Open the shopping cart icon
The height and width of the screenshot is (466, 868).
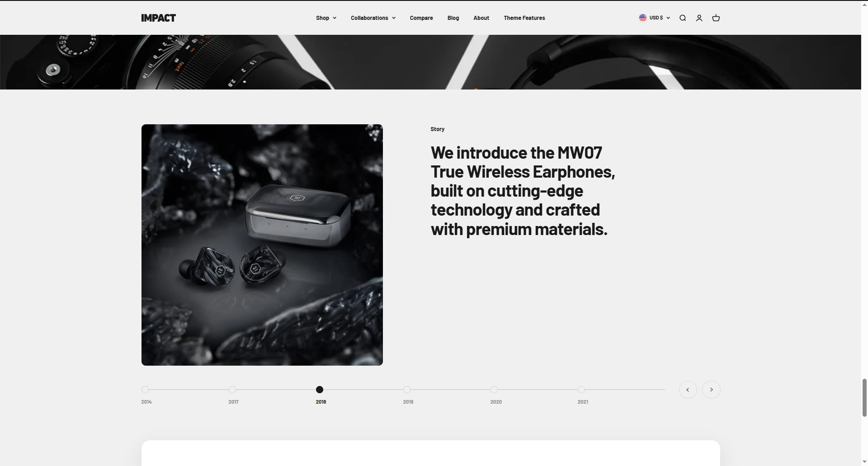(716, 18)
